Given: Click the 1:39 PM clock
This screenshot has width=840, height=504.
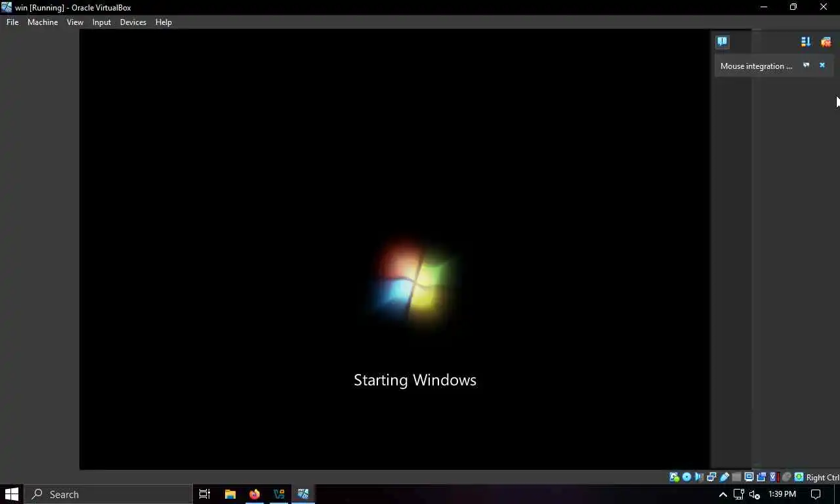Looking at the screenshot, I should tap(782, 494).
